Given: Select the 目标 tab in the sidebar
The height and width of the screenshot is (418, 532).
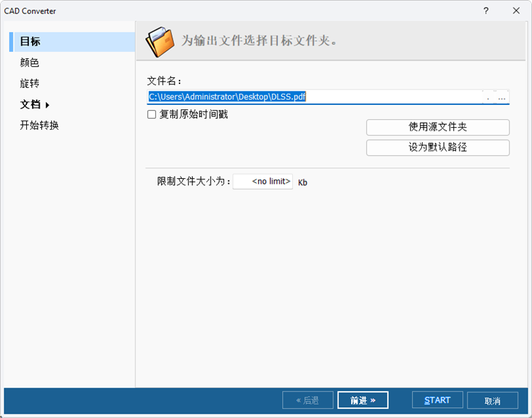Looking at the screenshot, I should (72, 42).
